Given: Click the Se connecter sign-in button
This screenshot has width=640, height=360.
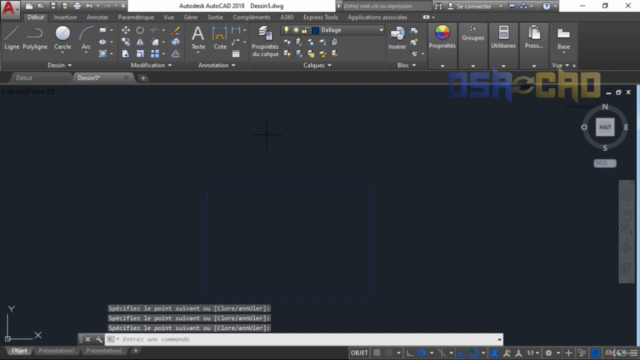Looking at the screenshot, I should (470, 6).
